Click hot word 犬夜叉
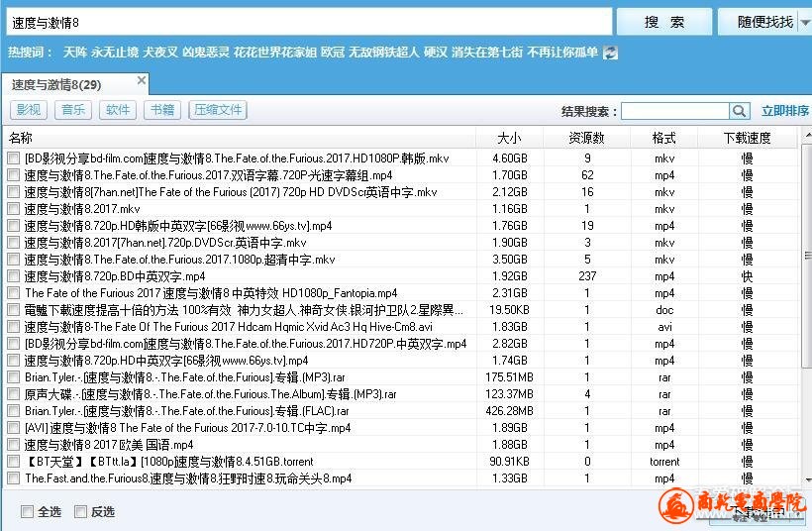The image size is (812, 531). (160, 53)
